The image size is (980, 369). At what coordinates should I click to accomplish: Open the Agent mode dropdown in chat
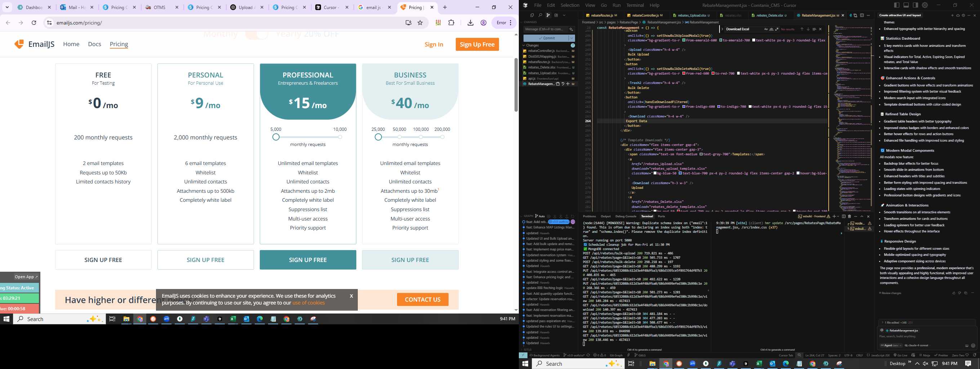click(891, 346)
